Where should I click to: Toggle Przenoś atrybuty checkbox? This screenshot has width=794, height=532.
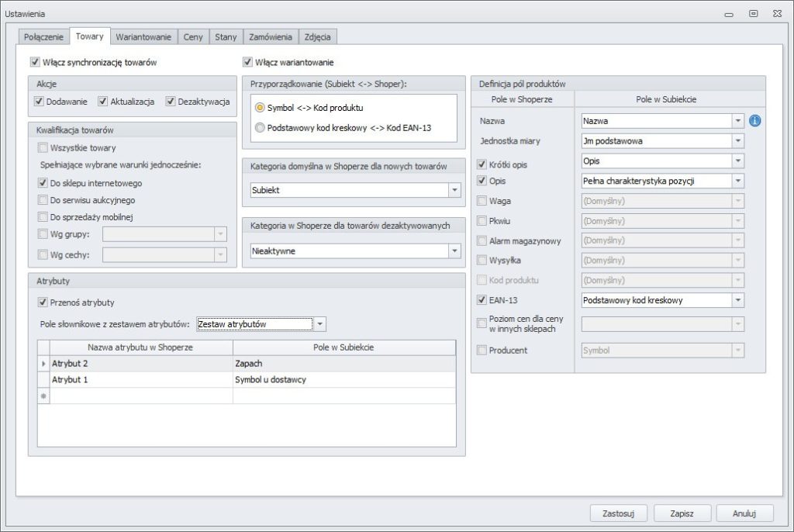(x=43, y=302)
